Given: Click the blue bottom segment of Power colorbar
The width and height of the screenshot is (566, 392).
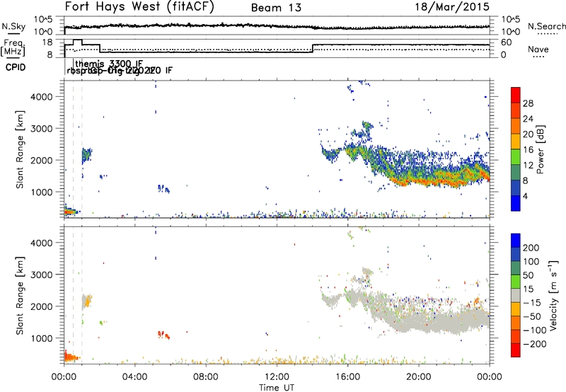Looking at the screenshot, I should [x=516, y=203].
